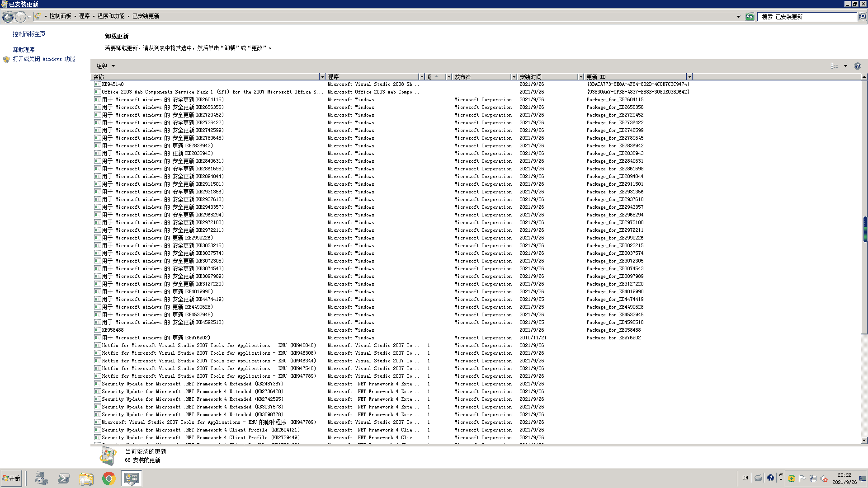
Task: Focus the 搜索 已安装更新 field
Action: (x=807, y=17)
